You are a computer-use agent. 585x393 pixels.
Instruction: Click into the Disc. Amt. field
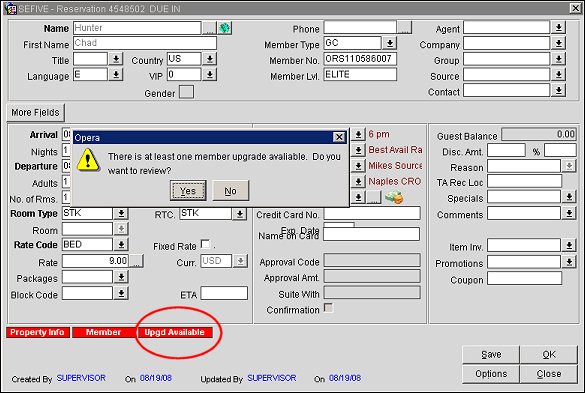506,150
